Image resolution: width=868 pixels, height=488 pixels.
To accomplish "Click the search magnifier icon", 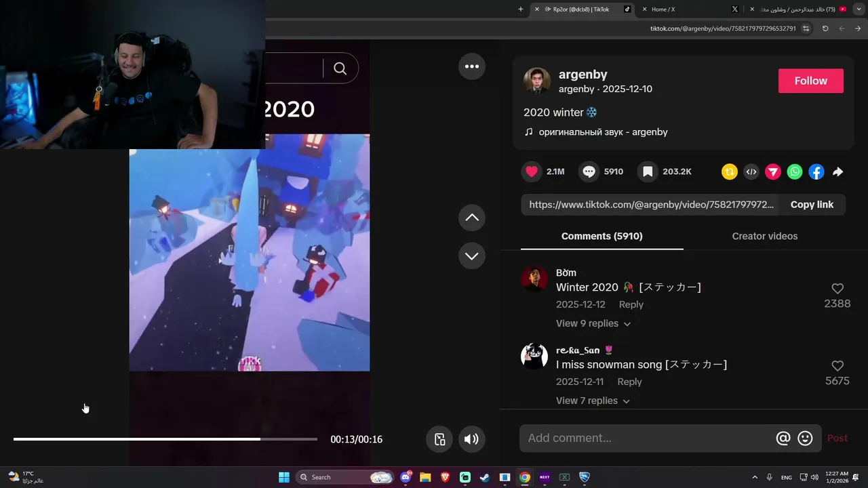I will 340,68.
